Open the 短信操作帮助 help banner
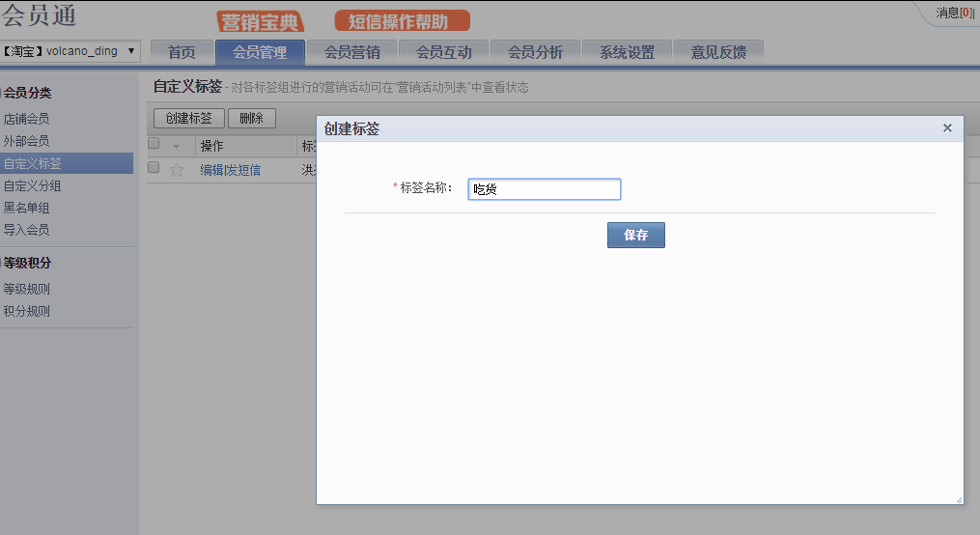This screenshot has width=980, height=535. (x=403, y=21)
